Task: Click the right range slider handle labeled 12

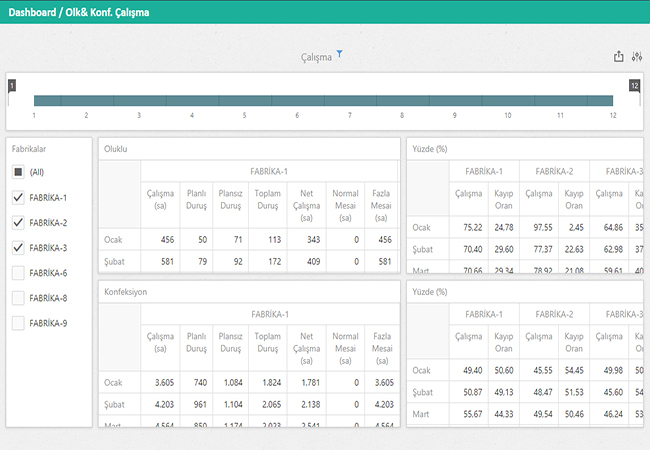Action: [x=634, y=87]
